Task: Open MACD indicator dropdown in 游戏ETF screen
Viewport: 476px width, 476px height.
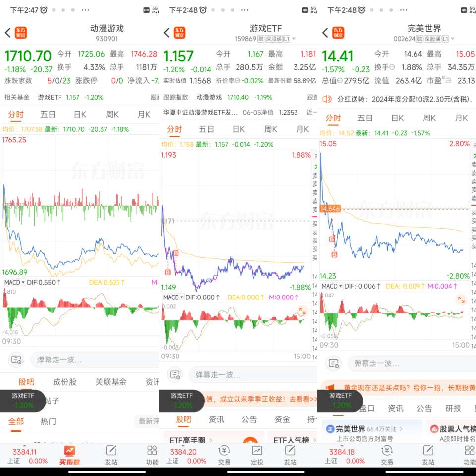Action: tap(173, 297)
